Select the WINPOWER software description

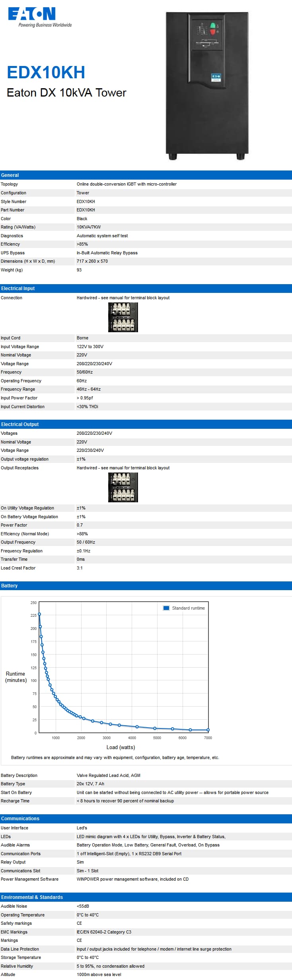tap(132, 879)
